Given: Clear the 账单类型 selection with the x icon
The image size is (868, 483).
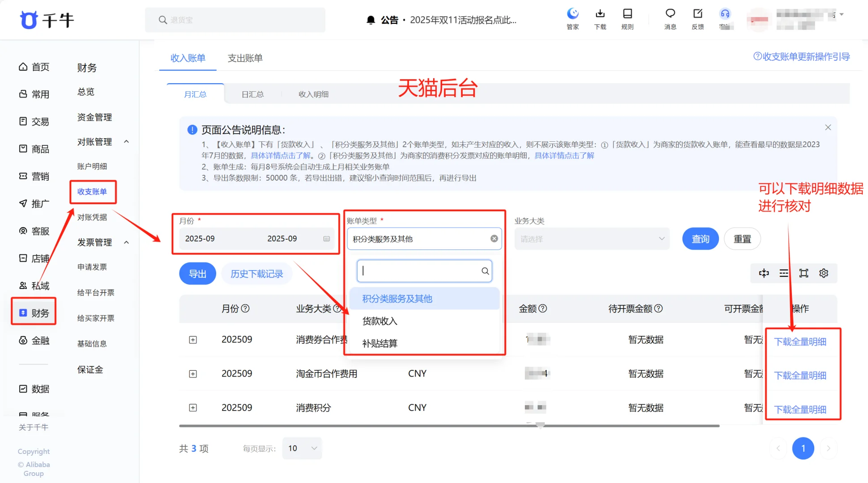Looking at the screenshot, I should [x=494, y=239].
